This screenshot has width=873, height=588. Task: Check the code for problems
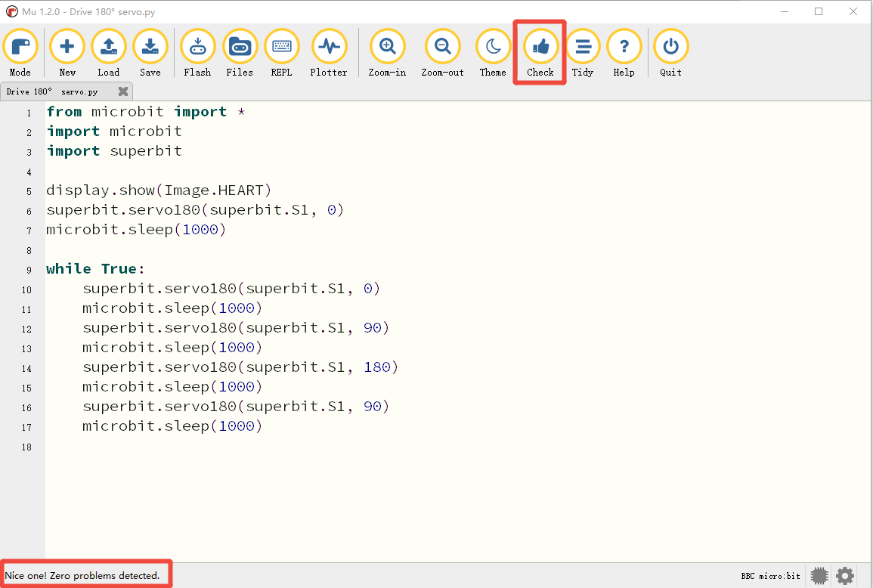click(x=540, y=54)
